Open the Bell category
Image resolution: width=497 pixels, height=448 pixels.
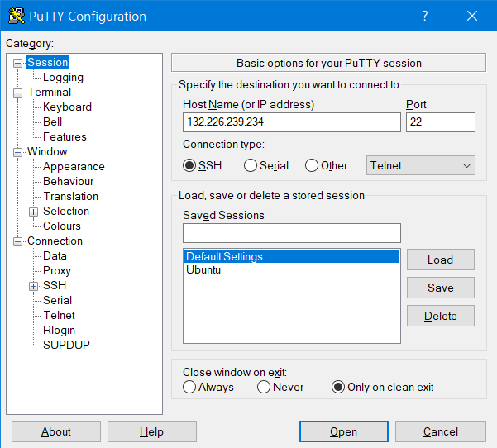(52, 122)
